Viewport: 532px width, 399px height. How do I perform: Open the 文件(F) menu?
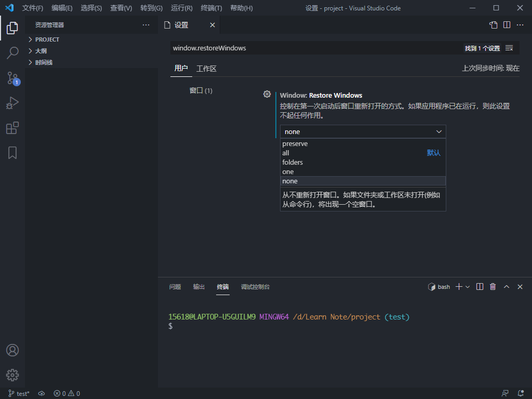coord(33,8)
